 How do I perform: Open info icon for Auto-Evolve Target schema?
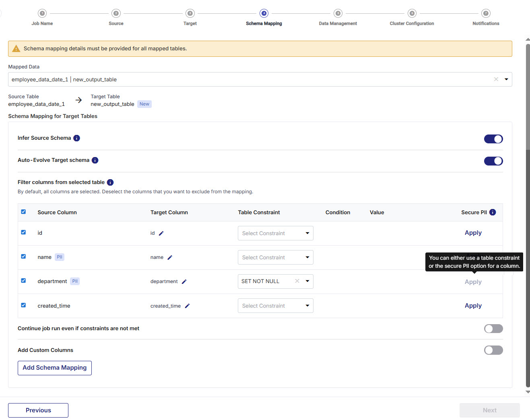pyautogui.click(x=95, y=160)
